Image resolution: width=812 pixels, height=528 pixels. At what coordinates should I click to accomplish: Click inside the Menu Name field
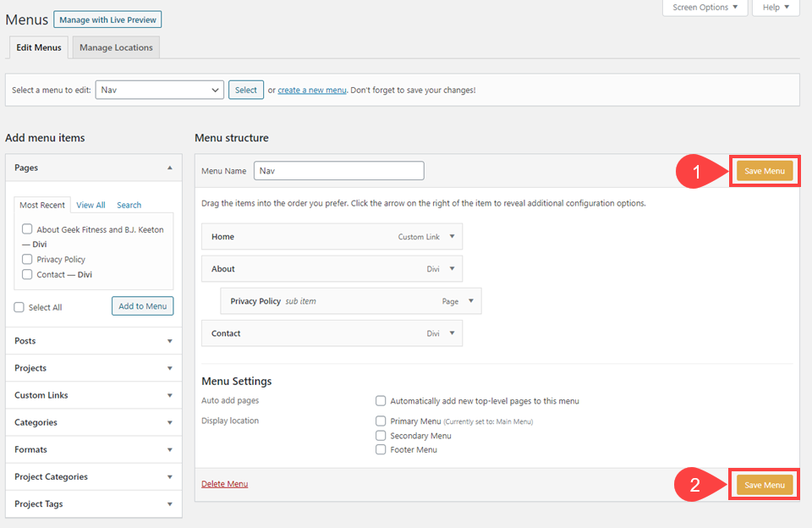338,170
